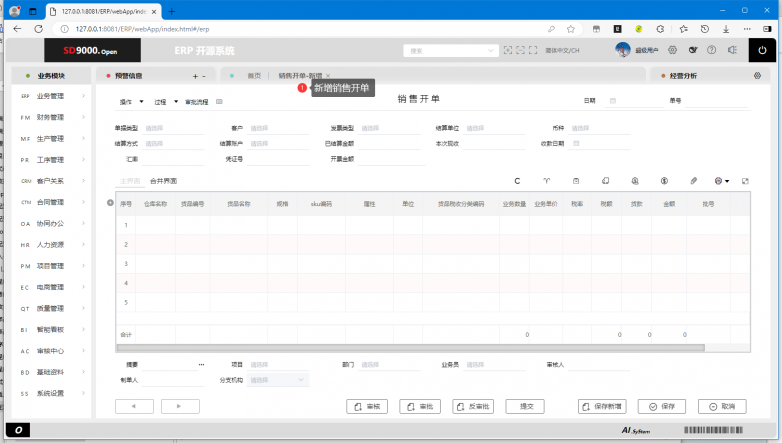Click the attachment paperclip icon

[693, 181]
